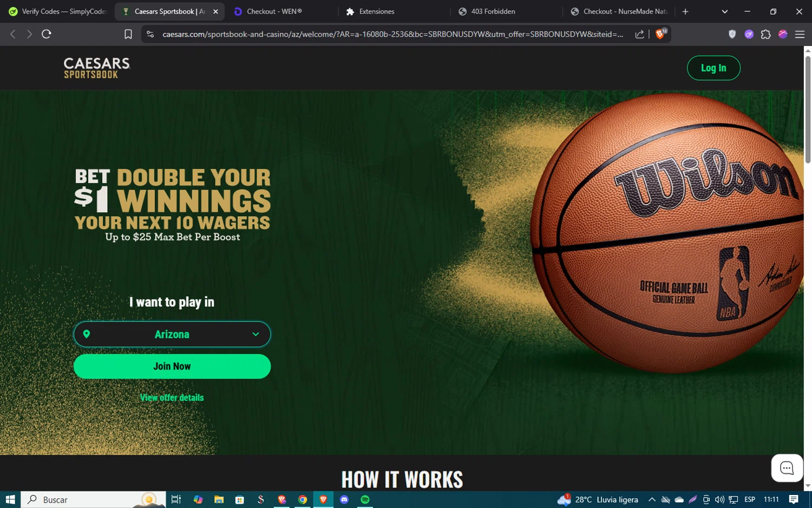
Task: Click the page vertical scrollbar thumb
Action: [x=808, y=109]
